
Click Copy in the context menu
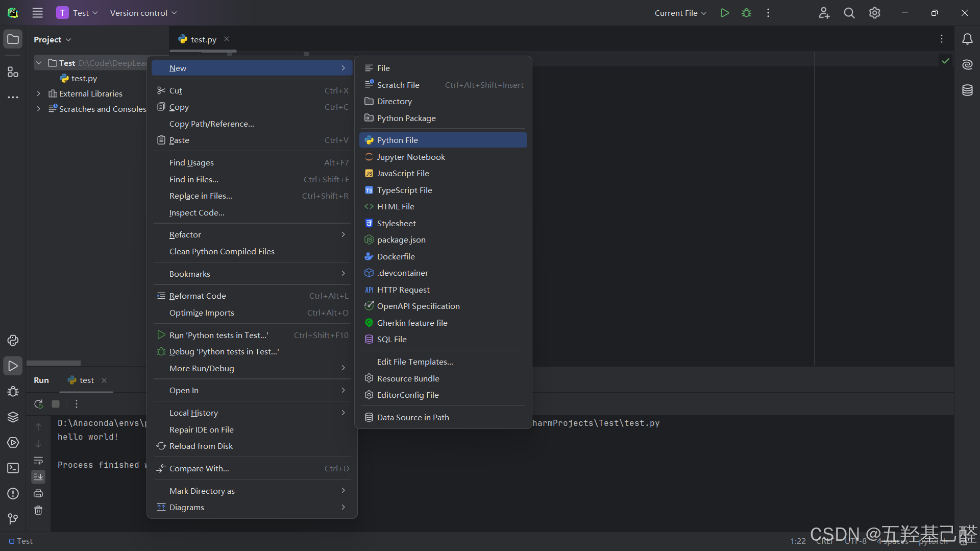(252, 107)
